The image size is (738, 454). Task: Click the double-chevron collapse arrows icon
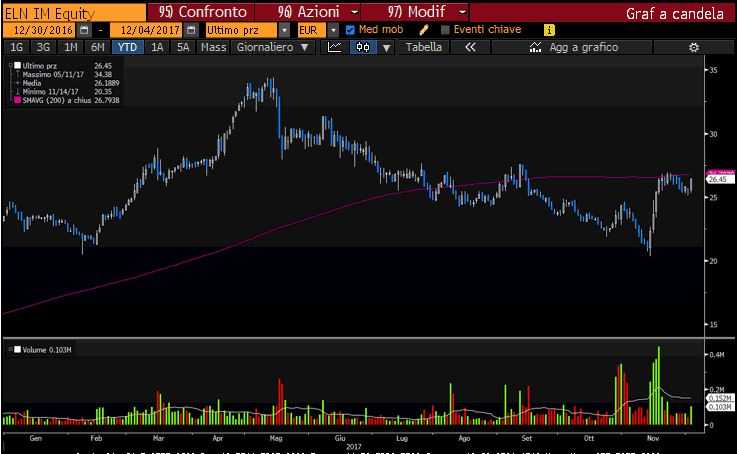coord(471,47)
